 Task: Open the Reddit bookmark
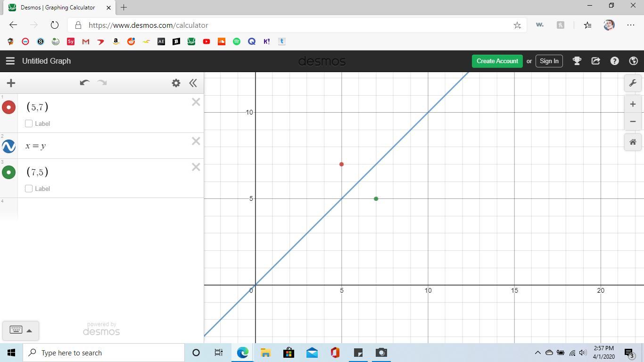click(x=131, y=41)
